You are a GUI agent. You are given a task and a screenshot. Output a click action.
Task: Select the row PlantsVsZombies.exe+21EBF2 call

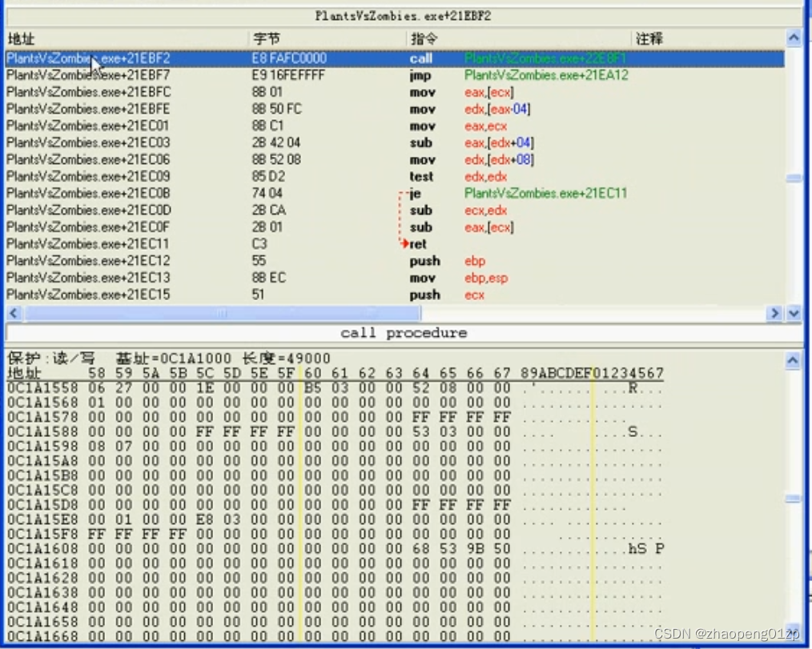coord(395,58)
